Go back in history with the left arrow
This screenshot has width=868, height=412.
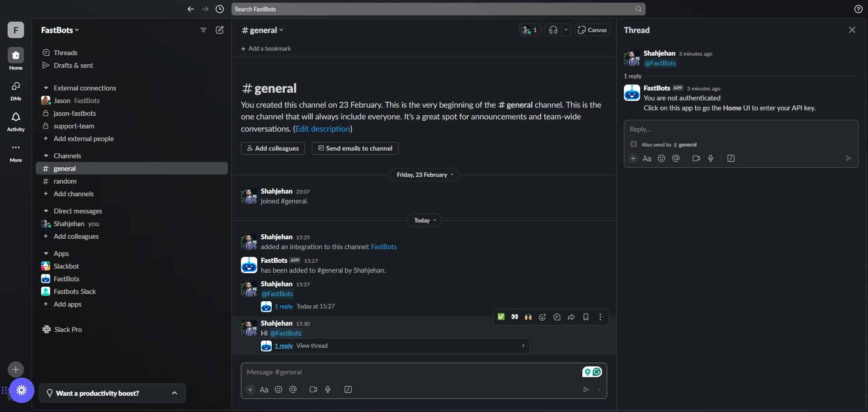(191, 9)
